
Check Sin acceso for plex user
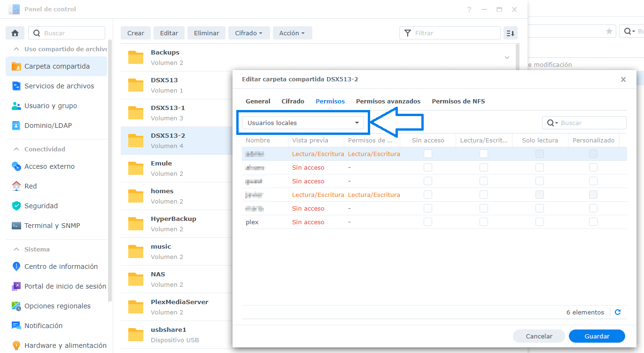point(428,222)
